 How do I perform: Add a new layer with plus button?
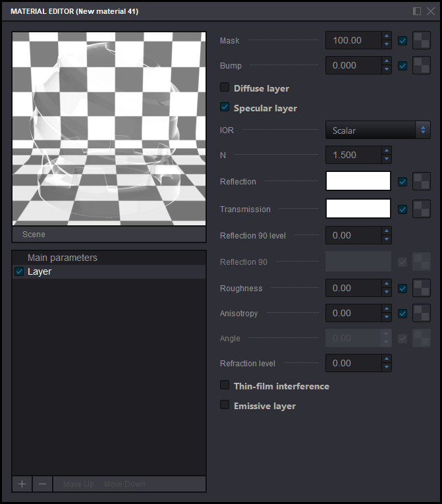pyautogui.click(x=22, y=484)
